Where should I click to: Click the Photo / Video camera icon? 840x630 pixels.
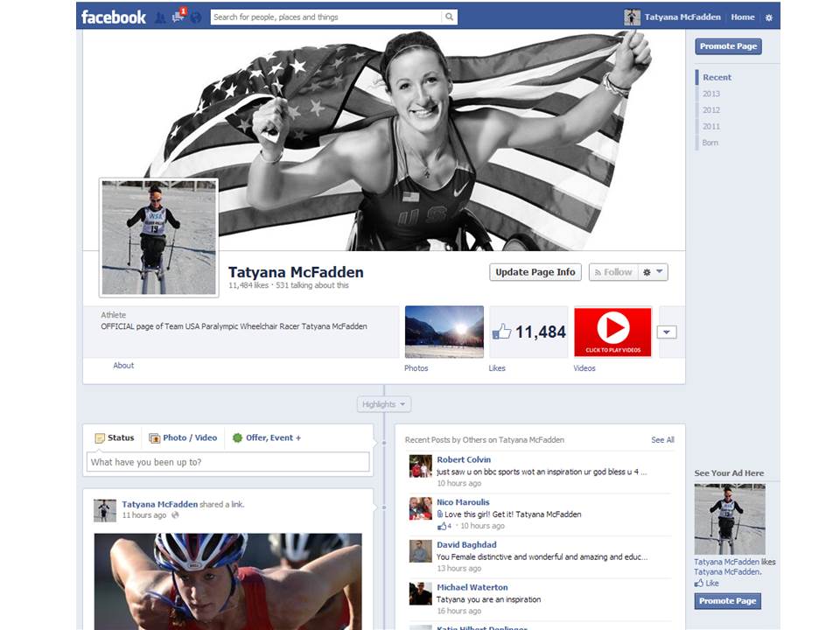tap(154, 437)
